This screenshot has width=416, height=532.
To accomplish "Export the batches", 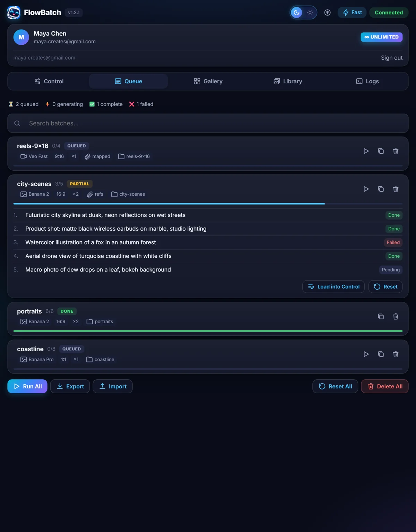I will [x=70, y=386].
